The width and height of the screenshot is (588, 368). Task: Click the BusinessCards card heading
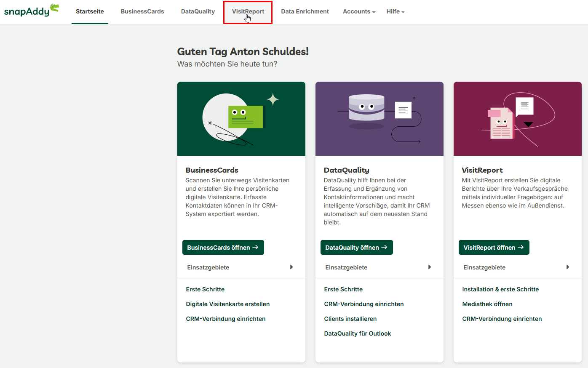[212, 170]
